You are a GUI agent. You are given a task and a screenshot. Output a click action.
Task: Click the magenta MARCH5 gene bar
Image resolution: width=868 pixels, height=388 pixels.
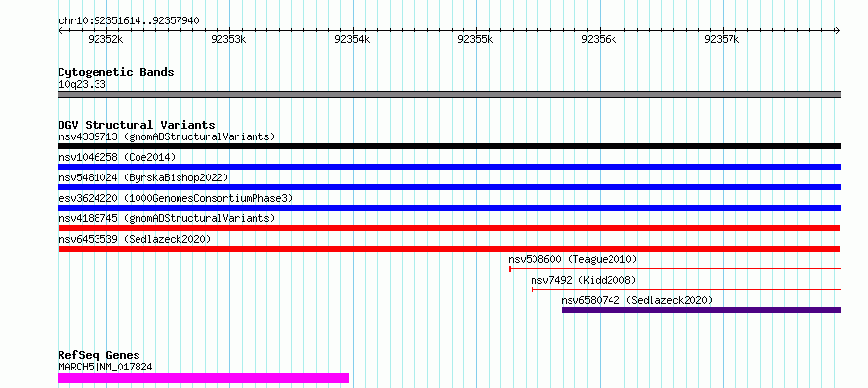(x=203, y=378)
